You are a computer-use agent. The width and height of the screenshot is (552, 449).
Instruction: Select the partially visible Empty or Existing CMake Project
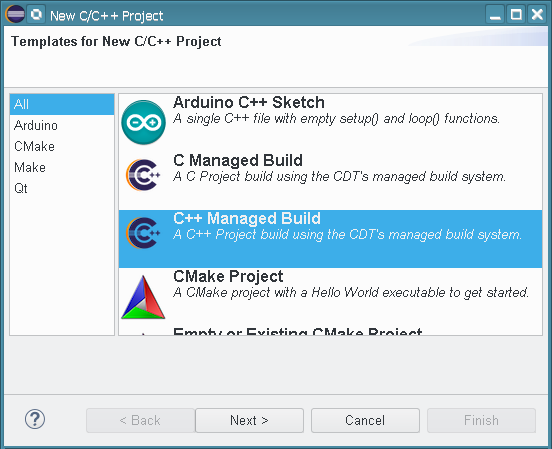[x=297, y=331]
